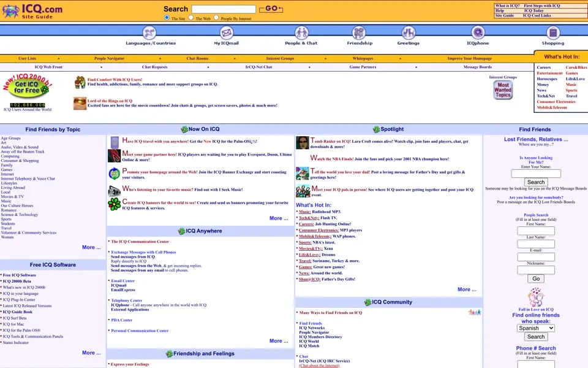
Task: Click Search under Enter Your Name
Action: [536, 182]
